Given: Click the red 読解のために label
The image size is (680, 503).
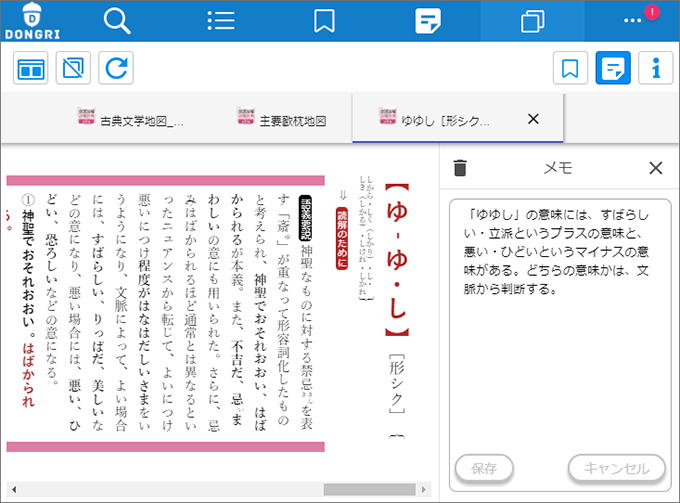Looking at the screenshot, I should click(x=342, y=238).
